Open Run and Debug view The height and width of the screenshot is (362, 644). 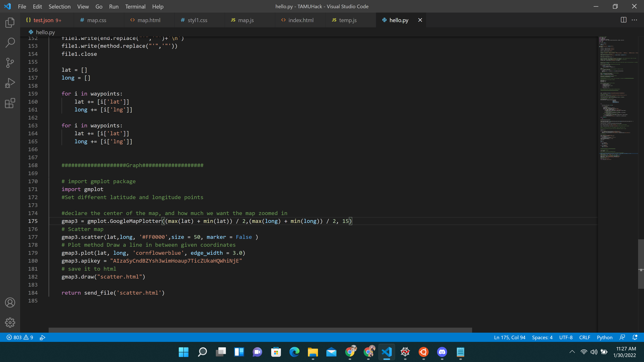10,83
